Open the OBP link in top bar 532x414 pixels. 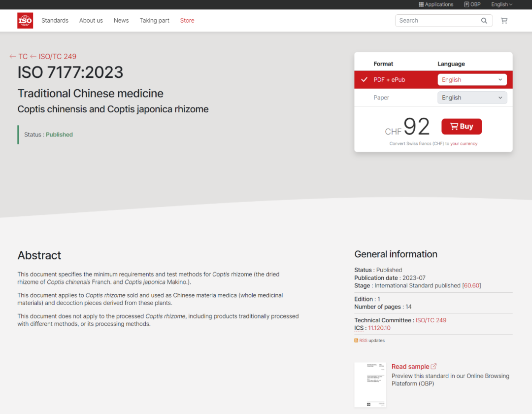point(472,4)
